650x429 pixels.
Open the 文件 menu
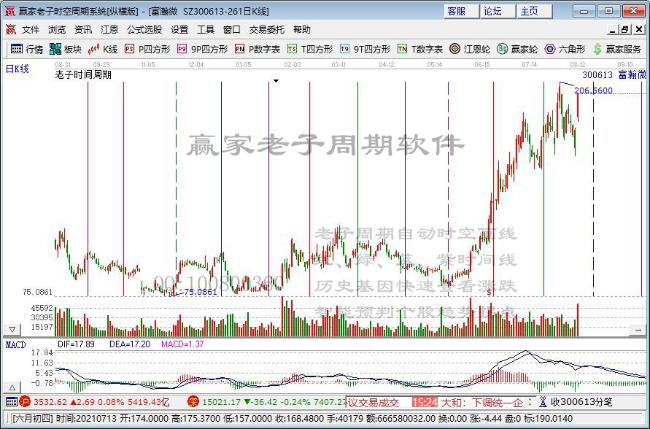coord(30,30)
